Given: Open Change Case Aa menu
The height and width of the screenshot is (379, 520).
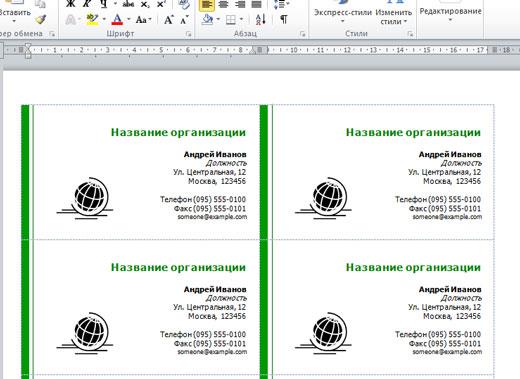Looking at the screenshot, I should (x=142, y=20).
